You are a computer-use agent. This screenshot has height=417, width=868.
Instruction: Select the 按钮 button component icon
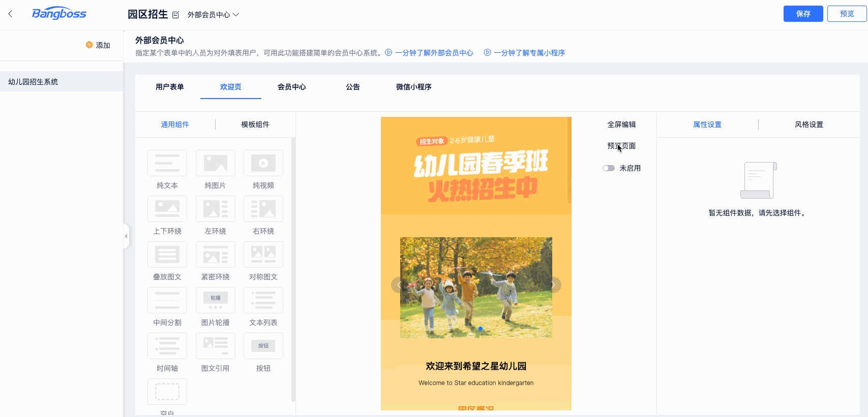[x=263, y=346]
